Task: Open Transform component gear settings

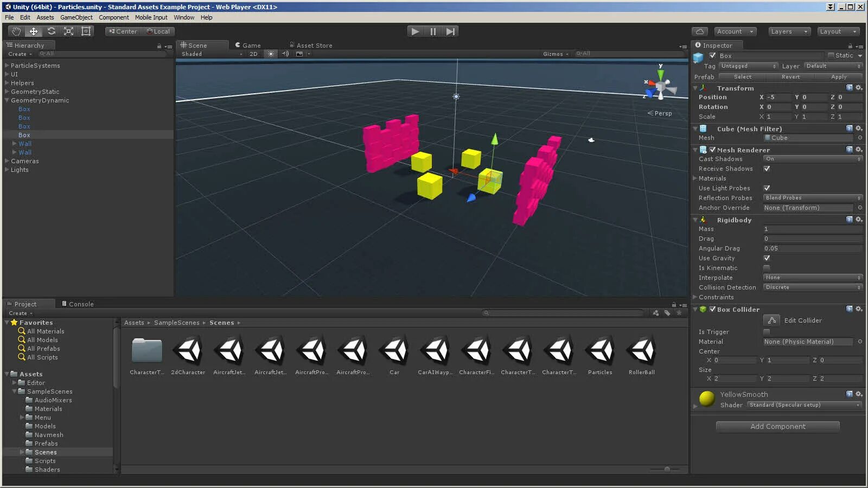Action: tap(859, 88)
